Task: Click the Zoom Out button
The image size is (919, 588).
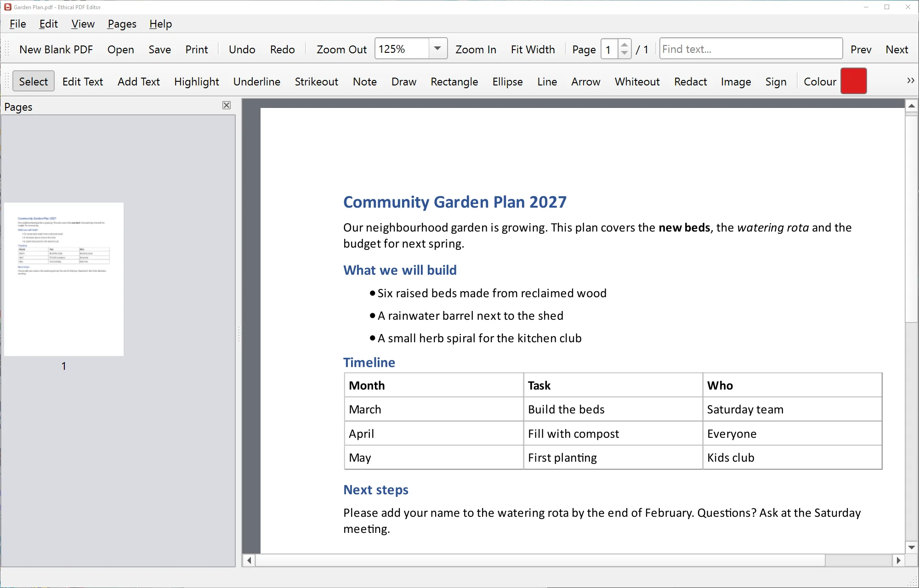Action: 341,49
